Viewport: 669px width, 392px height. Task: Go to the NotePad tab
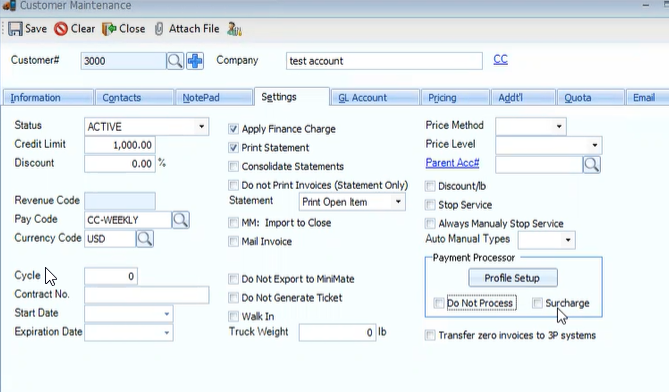point(214,98)
